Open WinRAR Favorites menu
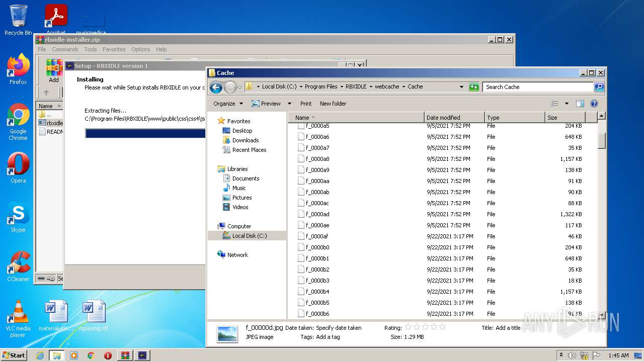644x362 pixels. 114,49
